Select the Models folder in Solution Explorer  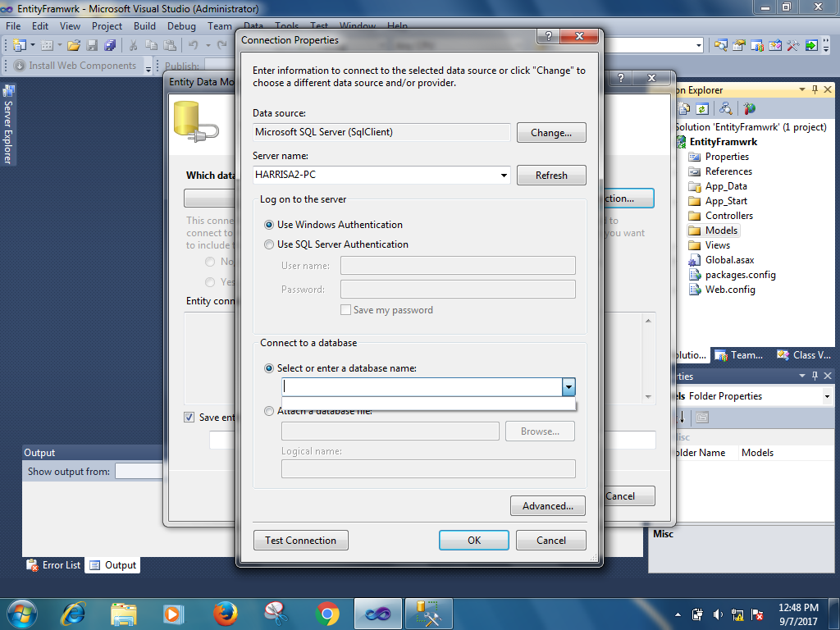click(721, 231)
